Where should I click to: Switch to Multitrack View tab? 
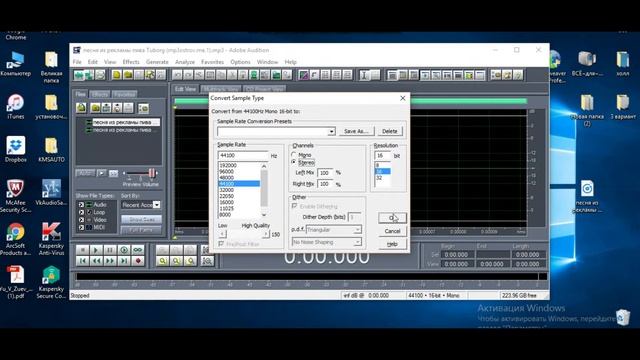tap(220, 89)
